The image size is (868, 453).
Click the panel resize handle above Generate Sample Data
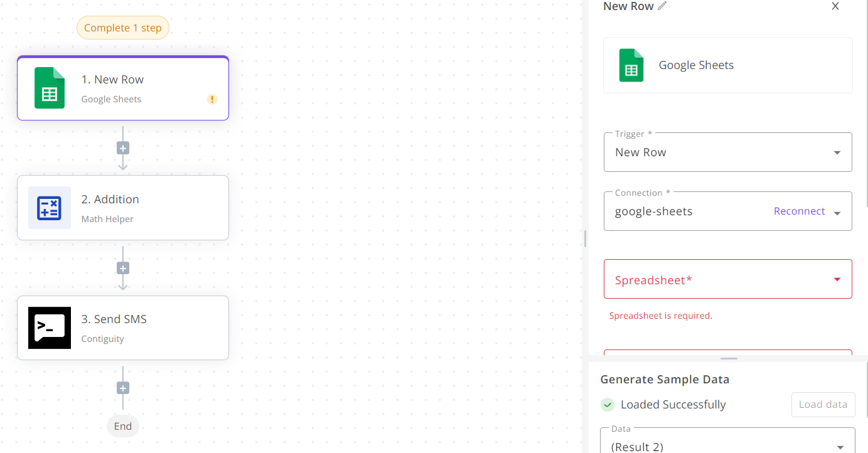click(728, 358)
